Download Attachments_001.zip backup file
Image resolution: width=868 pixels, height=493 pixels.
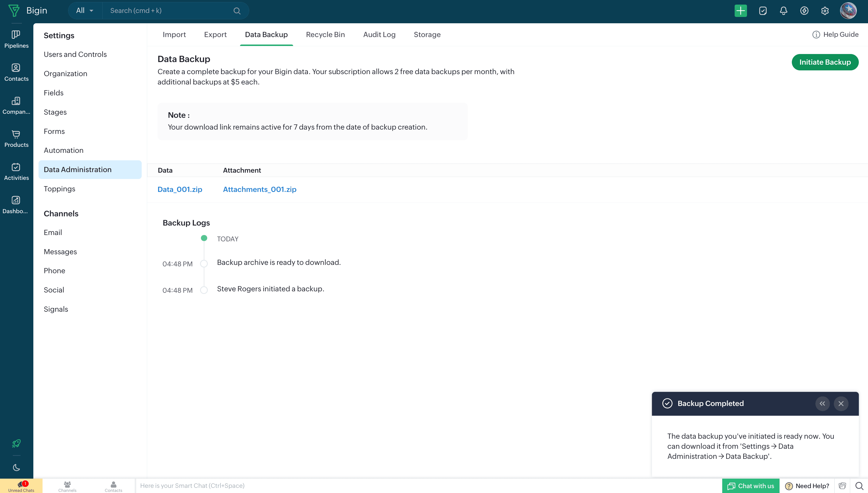click(260, 189)
